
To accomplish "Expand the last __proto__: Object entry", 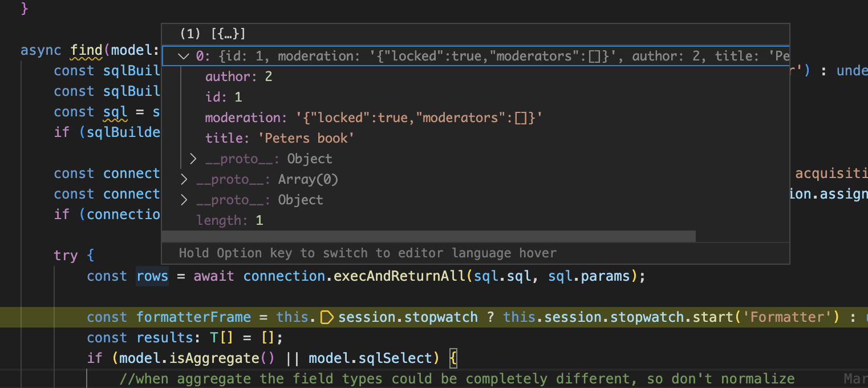I will click(184, 200).
